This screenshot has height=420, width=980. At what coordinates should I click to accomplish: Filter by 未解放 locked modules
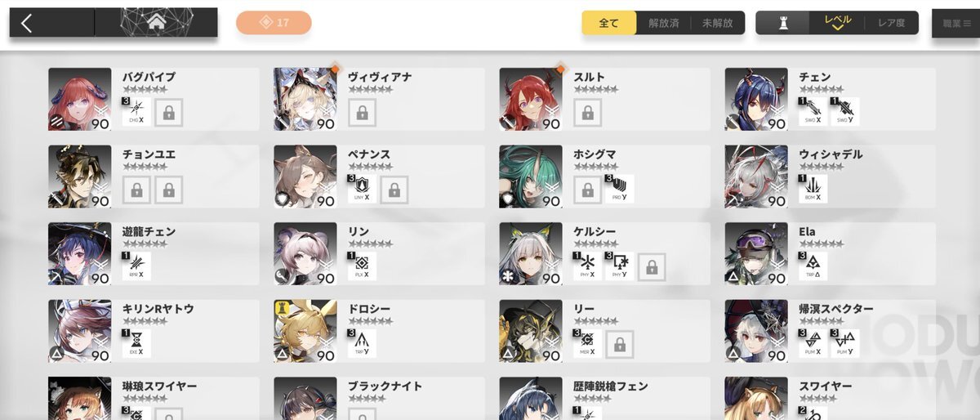point(718,23)
